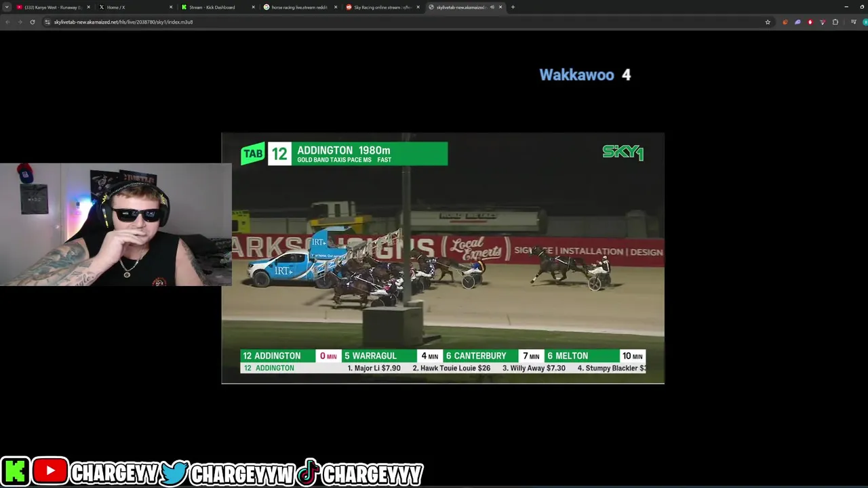Close the Home / X tab

click(x=171, y=7)
